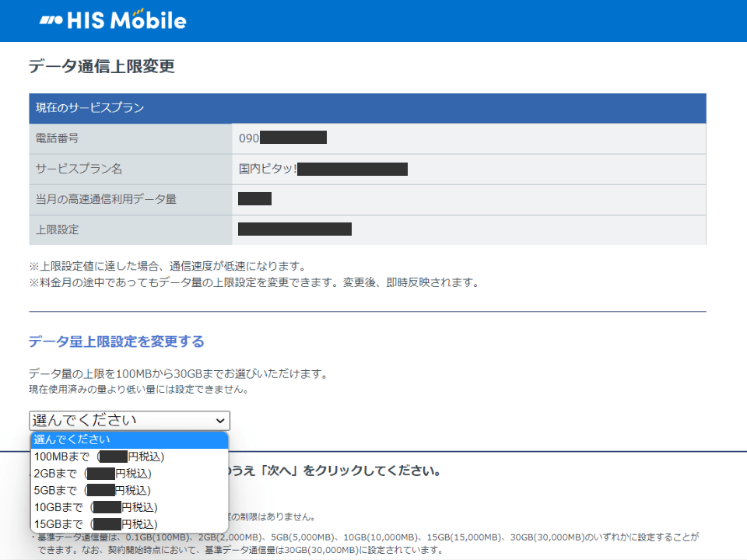Select the highlighted 選んでください option in the list

[x=130, y=439]
